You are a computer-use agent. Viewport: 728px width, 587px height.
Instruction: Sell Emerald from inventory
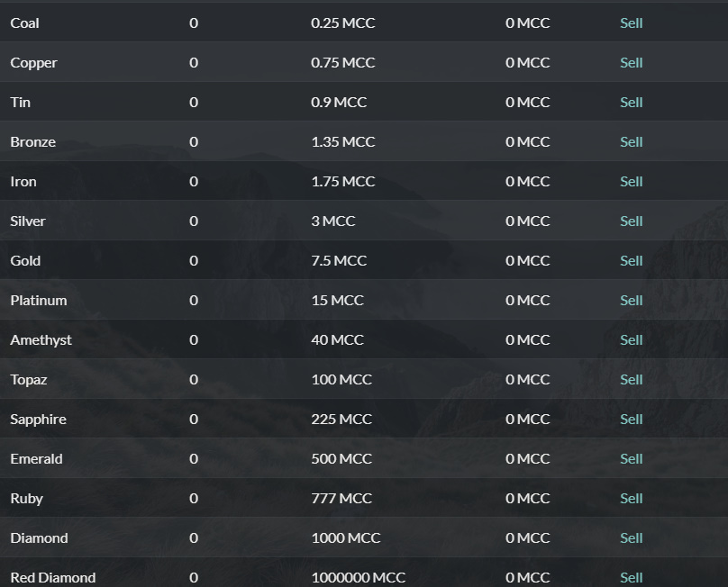tap(631, 458)
